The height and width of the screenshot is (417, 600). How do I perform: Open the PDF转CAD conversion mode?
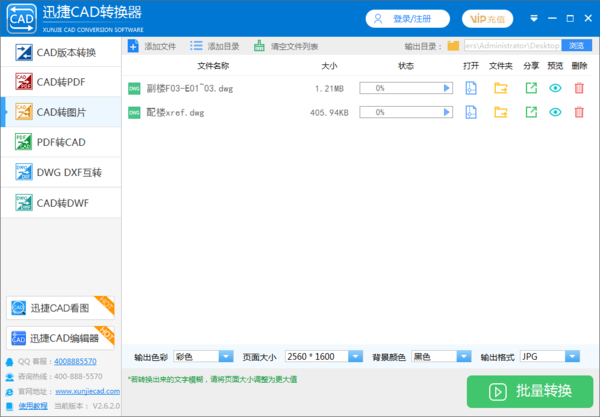point(61,142)
